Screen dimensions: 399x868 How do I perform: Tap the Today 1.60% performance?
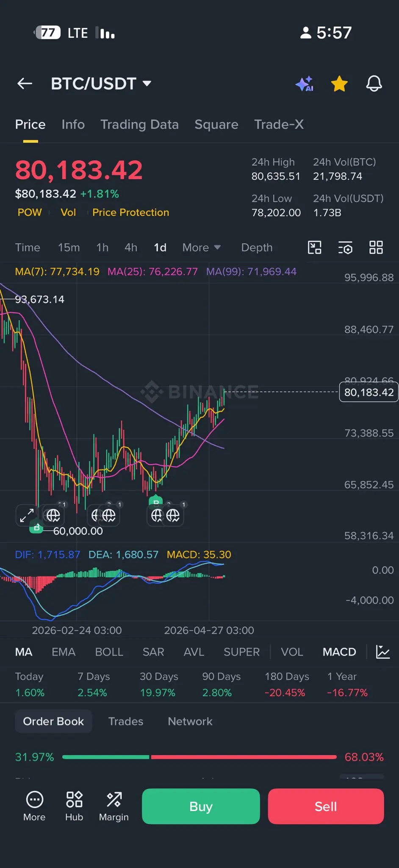tap(30, 684)
